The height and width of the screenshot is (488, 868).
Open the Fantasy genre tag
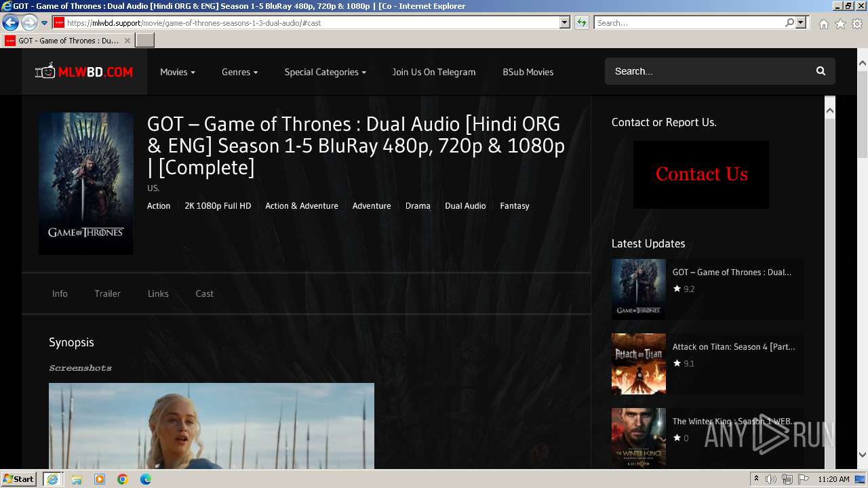tap(515, 206)
